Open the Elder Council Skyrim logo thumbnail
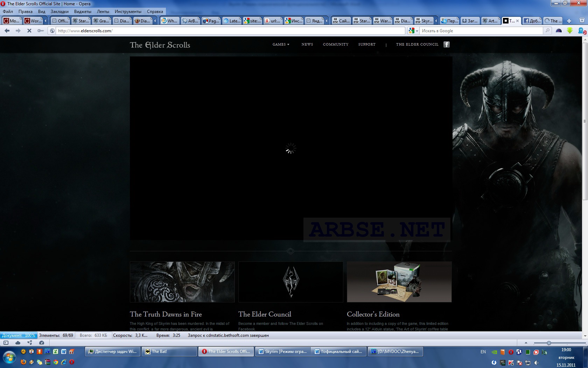This screenshot has height=368, width=588. point(291,282)
